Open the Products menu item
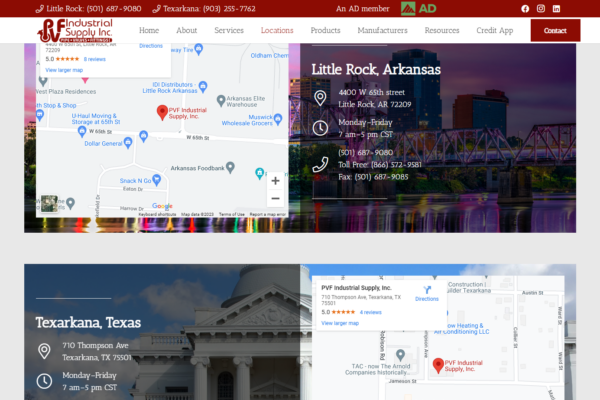Image resolution: width=600 pixels, height=400 pixels. [325, 30]
